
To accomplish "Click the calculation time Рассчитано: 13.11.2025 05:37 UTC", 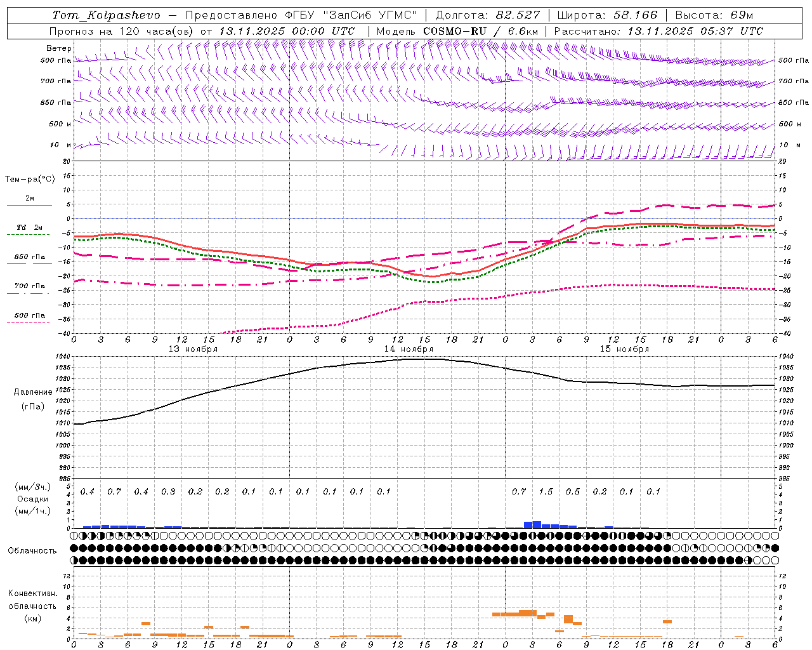I will (658, 31).
